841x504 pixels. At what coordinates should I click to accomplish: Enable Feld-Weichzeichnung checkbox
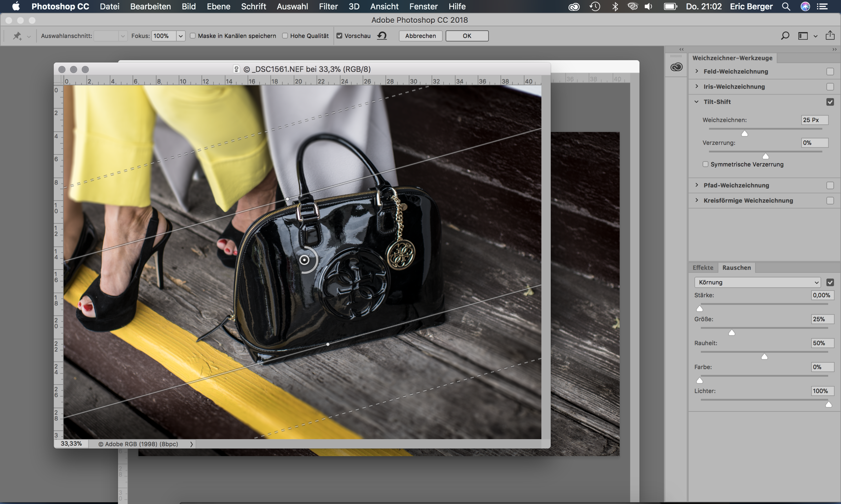point(830,72)
